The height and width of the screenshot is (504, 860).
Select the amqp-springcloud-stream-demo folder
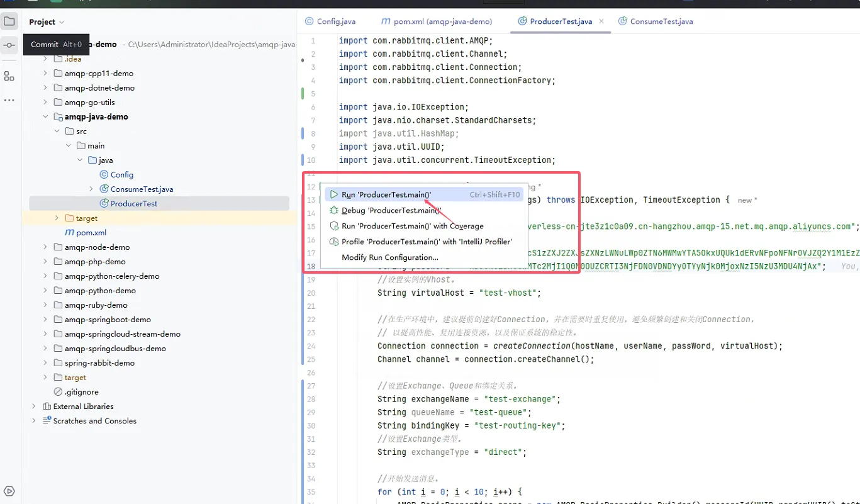pos(123,334)
